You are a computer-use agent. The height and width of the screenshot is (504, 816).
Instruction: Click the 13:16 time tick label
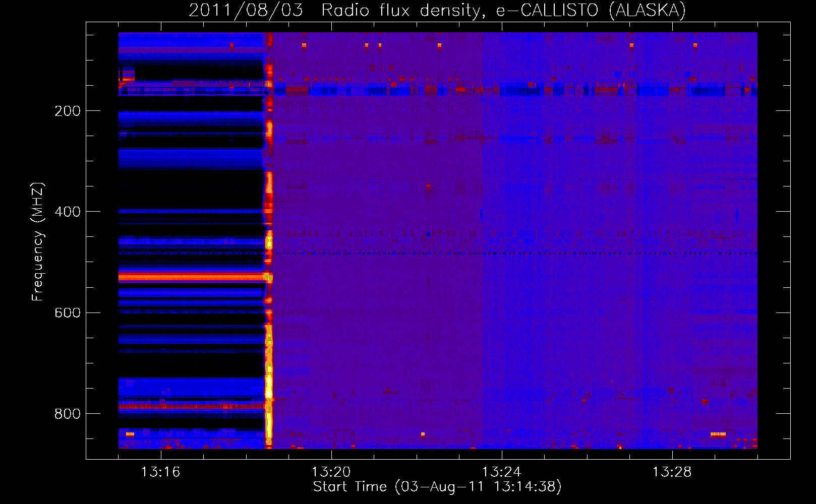coord(160,472)
